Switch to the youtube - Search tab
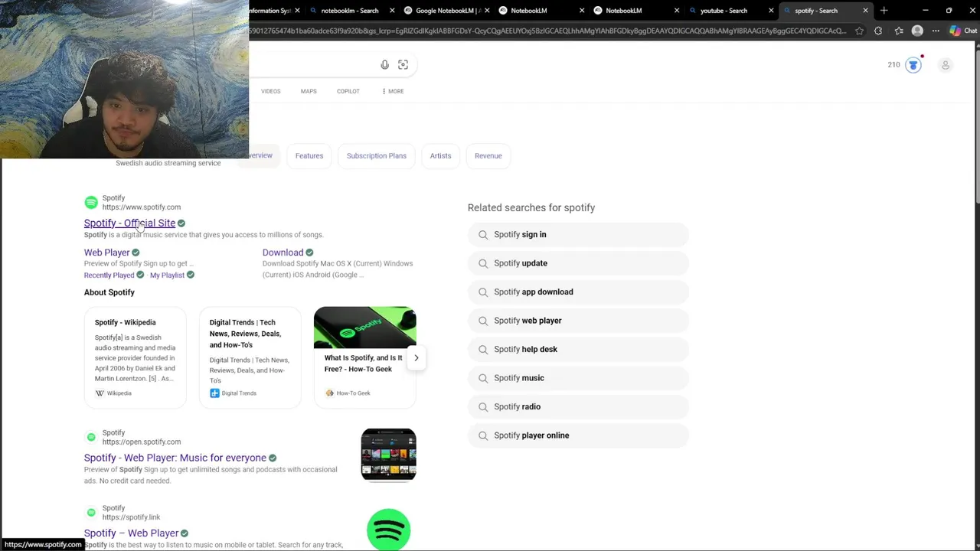980x551 pixels. [724, 11]
